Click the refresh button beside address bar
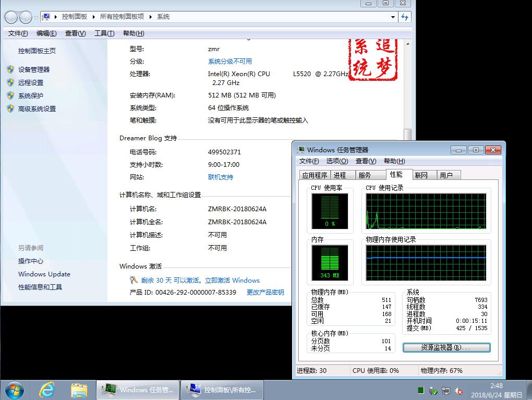Screen dimensions: 532x400 tap(405, 17)
